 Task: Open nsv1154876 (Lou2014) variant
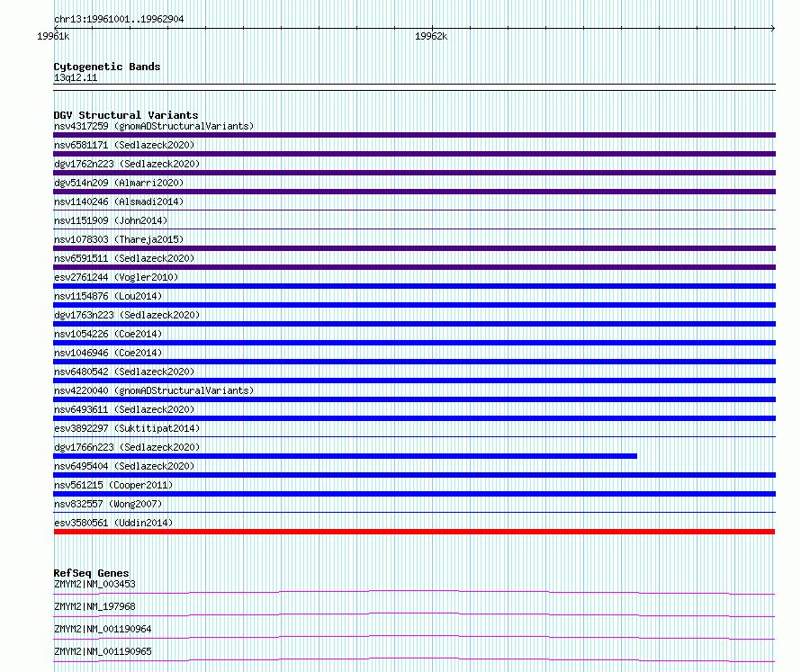108,296
